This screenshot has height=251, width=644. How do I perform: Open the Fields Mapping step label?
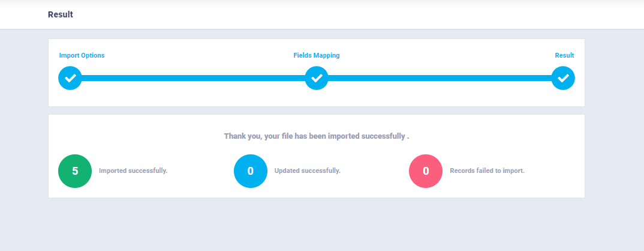coord(317,56)
